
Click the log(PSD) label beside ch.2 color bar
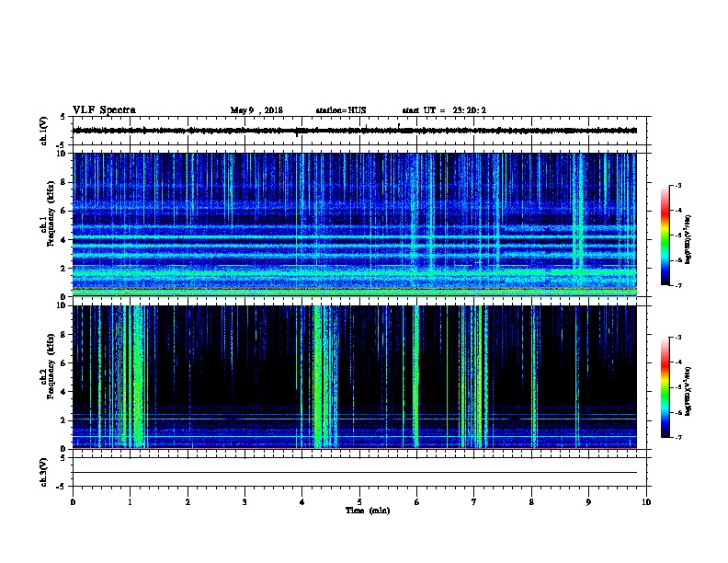[x=688, y=392]
